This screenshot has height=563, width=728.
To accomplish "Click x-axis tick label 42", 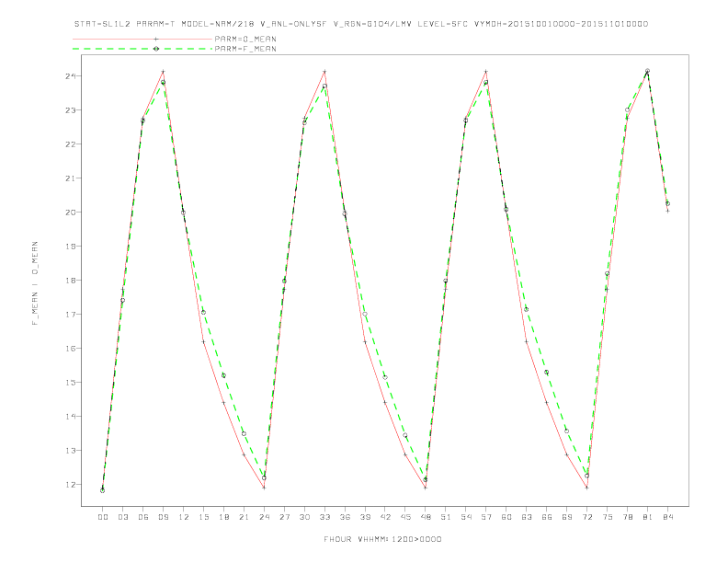I will pyautogui.click(x=385, y=517).
